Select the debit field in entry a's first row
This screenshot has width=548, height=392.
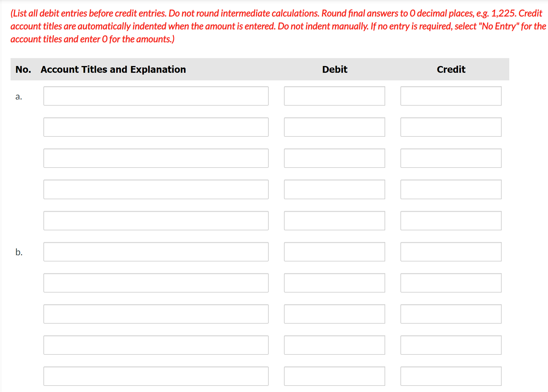coord(334,96)
